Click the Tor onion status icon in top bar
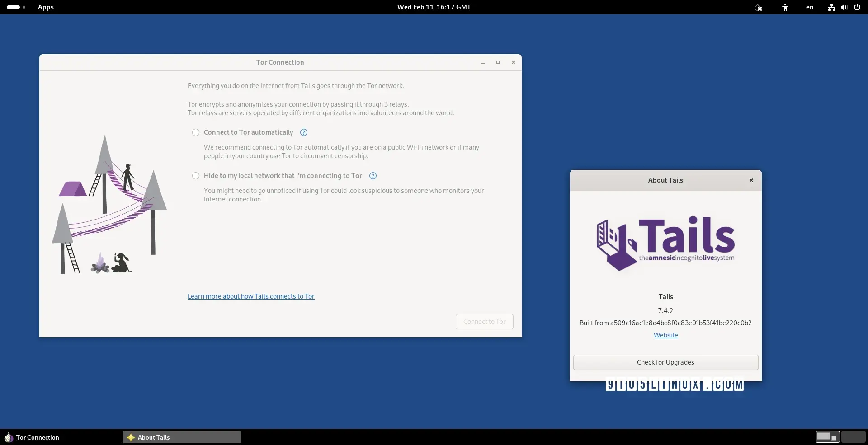868x445 pixels. (x=758, y=7)
